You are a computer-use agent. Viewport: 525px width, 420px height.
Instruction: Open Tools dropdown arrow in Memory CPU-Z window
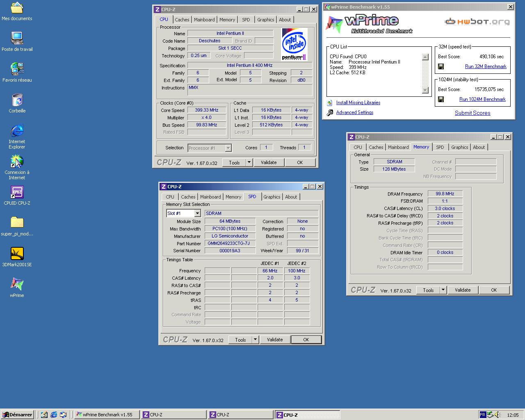click(x=443, y=290)
